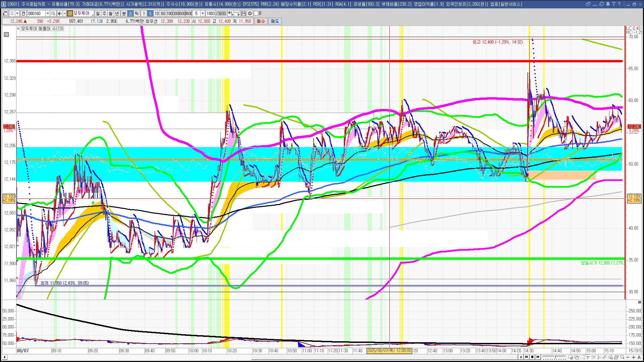Click the bottom magnifier zoom icon
This screenshot has height=362, width=644.
[622, 357]
